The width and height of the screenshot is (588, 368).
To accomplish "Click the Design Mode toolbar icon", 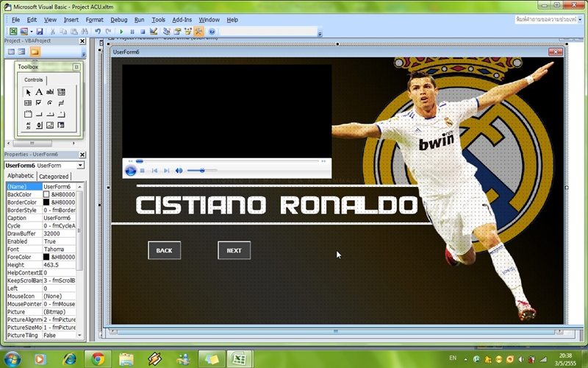I will (x=154, y=32).
